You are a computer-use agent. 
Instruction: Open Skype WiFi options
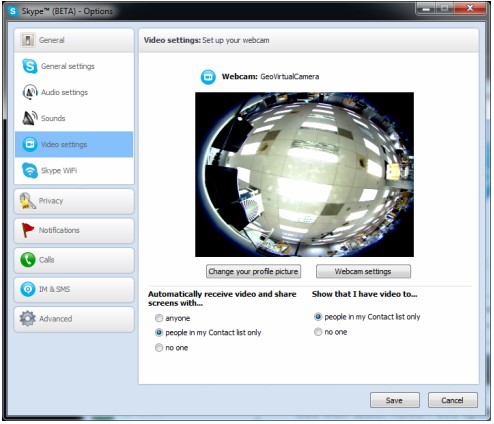[74, 170]
